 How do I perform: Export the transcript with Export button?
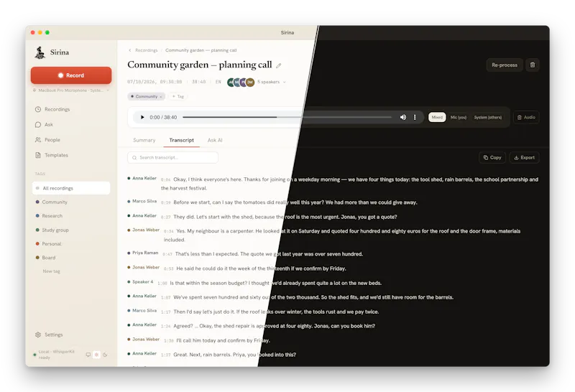(525, 157)
